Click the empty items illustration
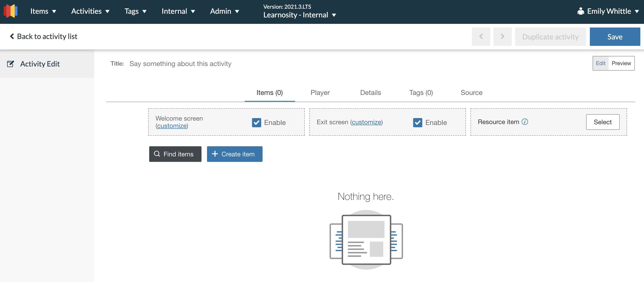Screen dimensions: 644x282 (x=366, y=240)
